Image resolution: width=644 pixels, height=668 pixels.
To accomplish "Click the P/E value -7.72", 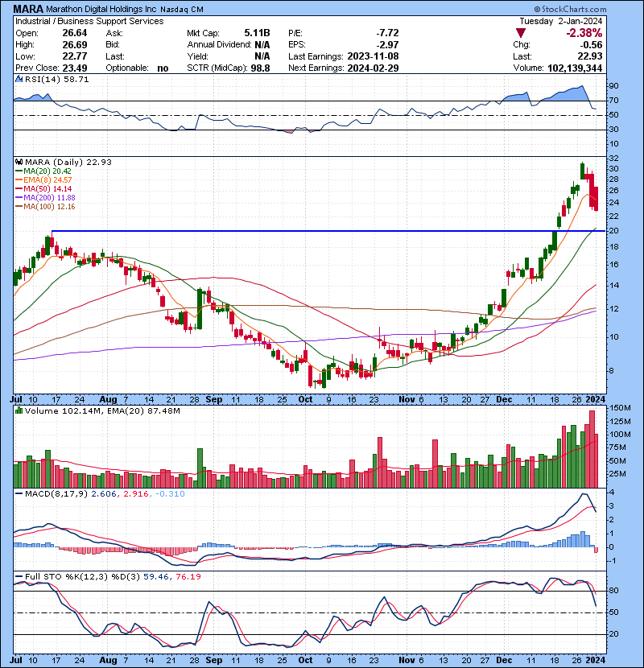I will point(387,33).
